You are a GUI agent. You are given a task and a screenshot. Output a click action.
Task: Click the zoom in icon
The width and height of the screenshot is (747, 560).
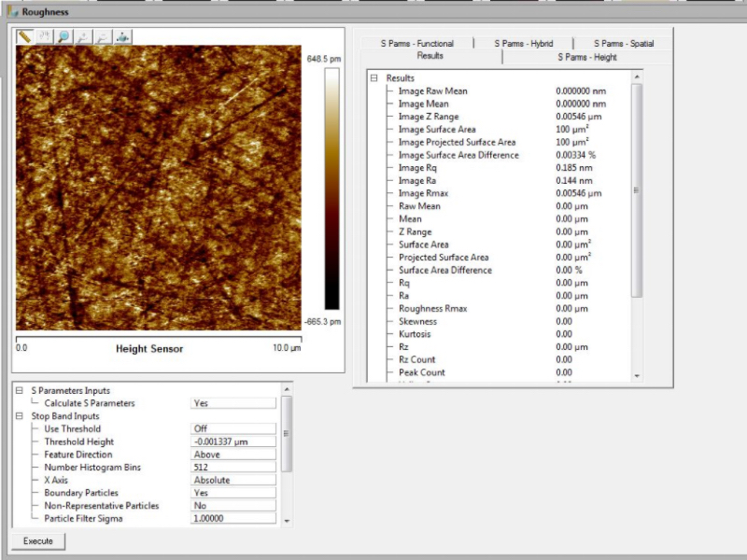tap(83, 36)
